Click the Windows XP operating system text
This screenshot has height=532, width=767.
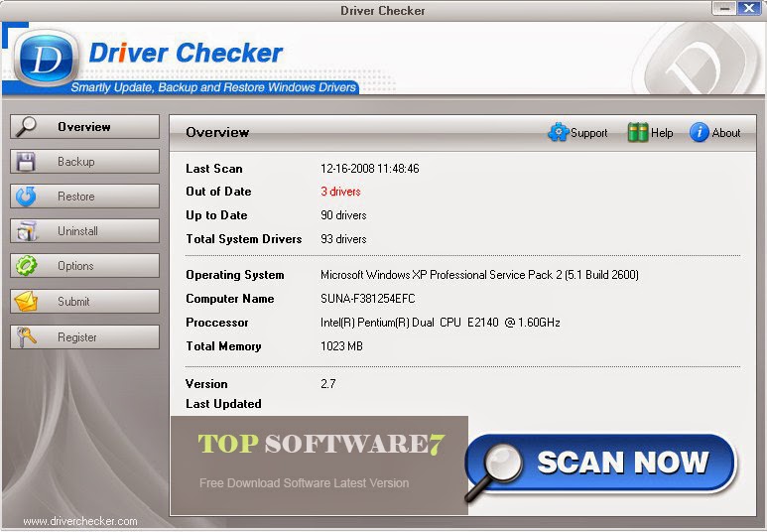click(479, 275)
